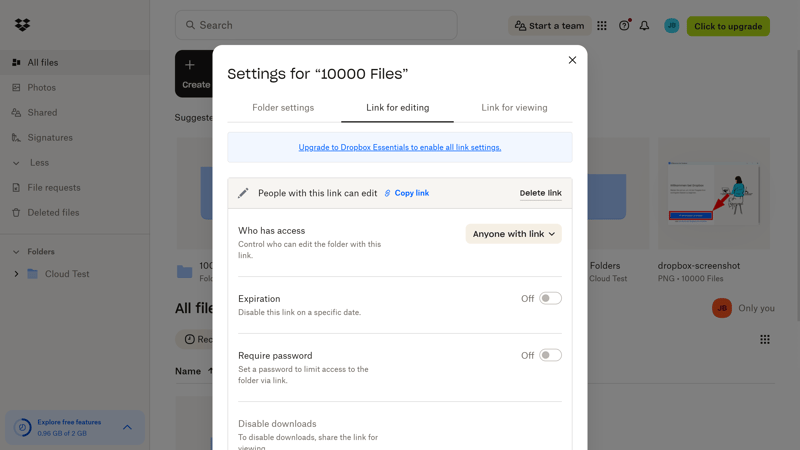Click Copy link

[407, 193]
